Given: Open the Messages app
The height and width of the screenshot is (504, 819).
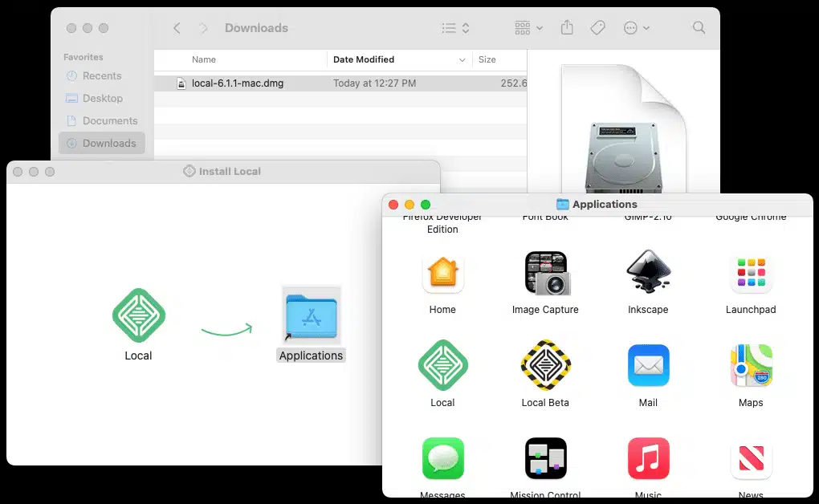Looking at the screenshot, I should pos(442,458).
